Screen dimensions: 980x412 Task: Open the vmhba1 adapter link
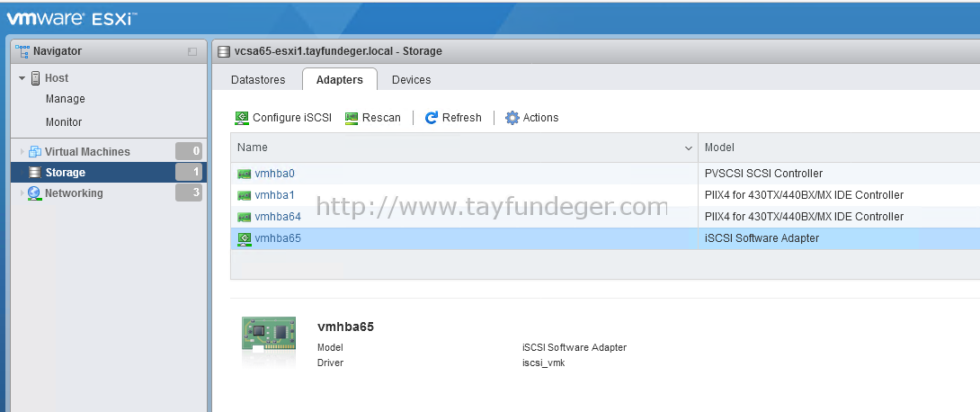[274, 195]
